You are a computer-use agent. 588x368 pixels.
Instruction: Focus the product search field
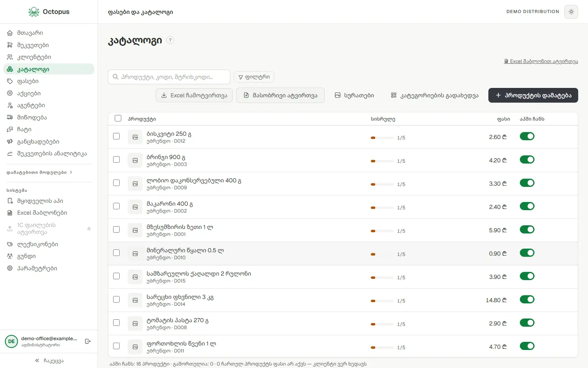[169, 77]
